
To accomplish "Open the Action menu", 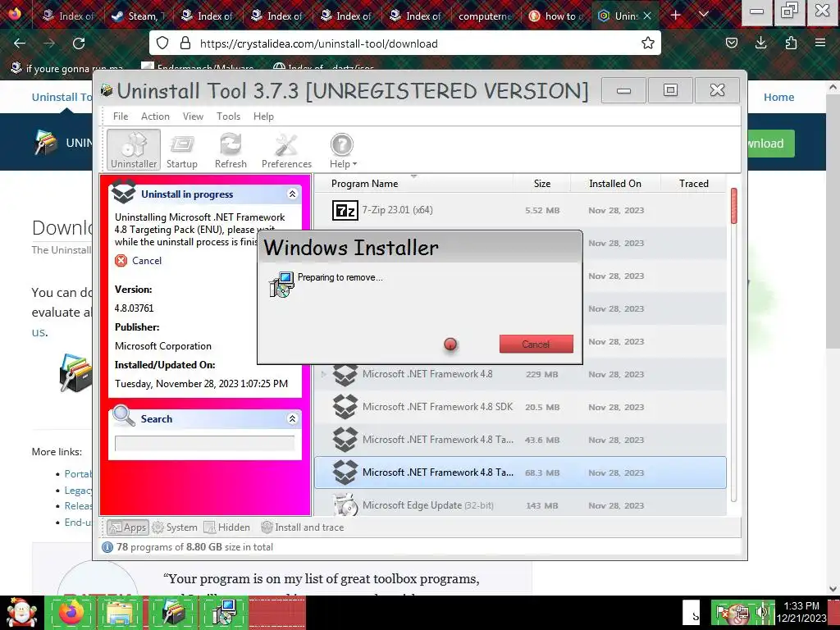I will coord(155,116).
